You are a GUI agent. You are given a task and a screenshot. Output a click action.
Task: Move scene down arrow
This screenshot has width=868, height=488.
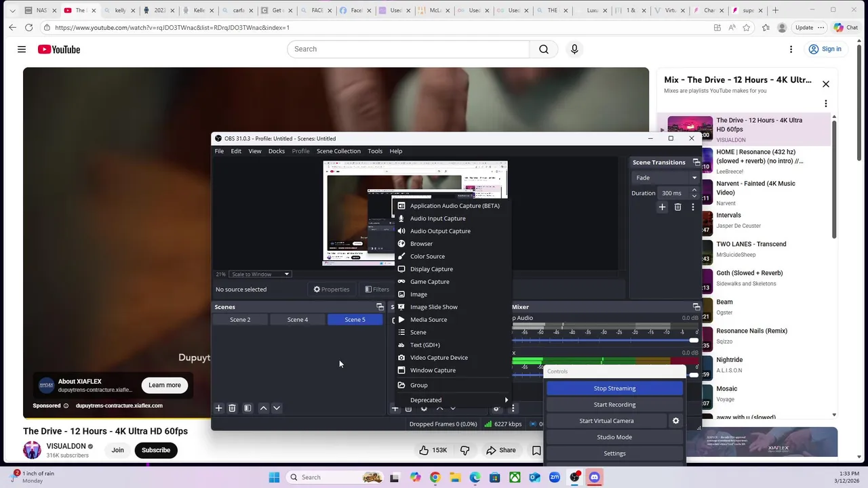pos(277,408)
